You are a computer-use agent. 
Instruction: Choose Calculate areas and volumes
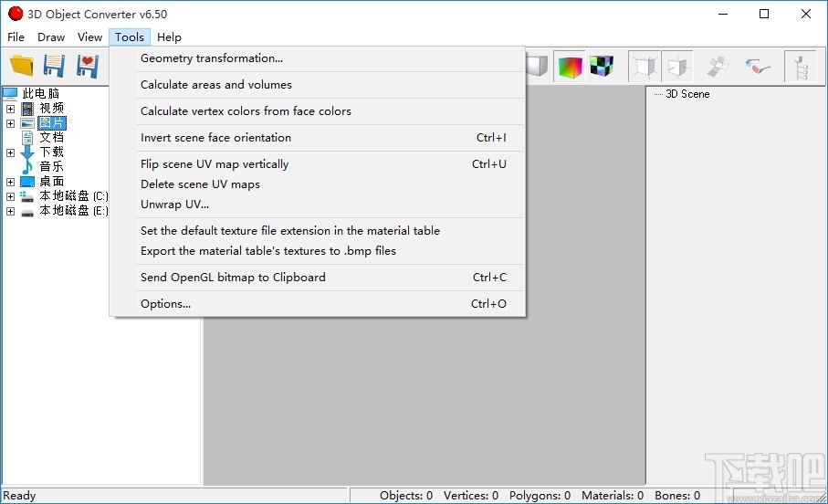pos(318,85)
